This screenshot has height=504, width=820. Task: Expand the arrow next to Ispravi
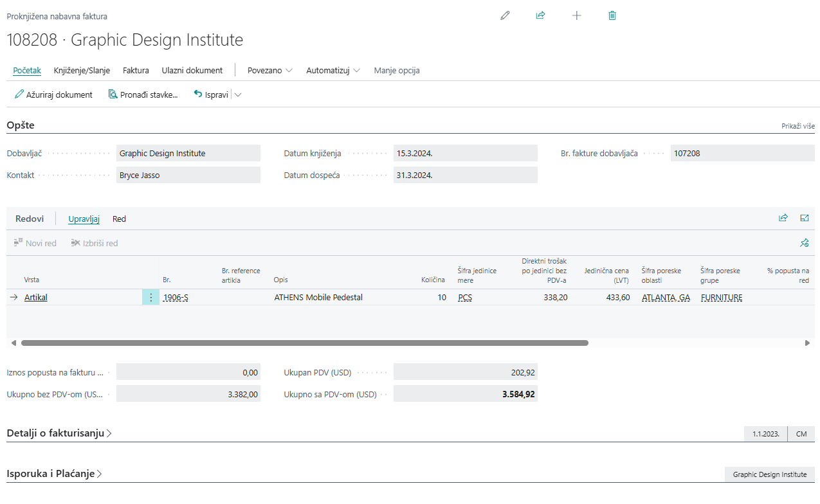(238, 94)
